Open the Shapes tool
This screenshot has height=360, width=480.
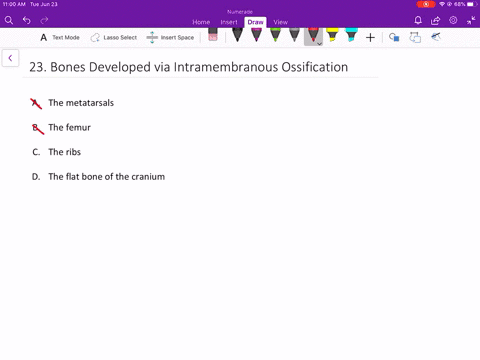pyautogui.click(x=394, y=37)
